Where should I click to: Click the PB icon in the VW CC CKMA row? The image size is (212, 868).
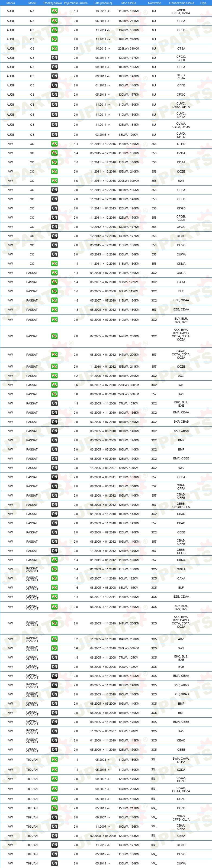[x=54, y=264]
